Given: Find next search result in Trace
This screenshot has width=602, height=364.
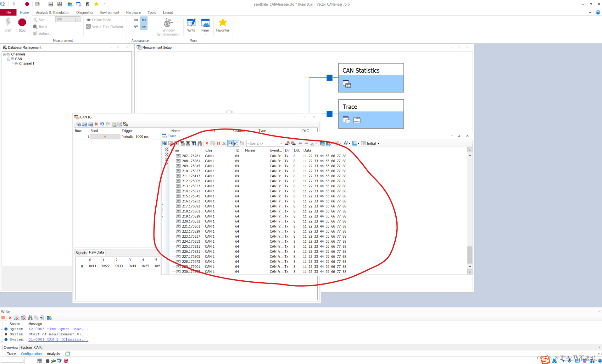Looking at the screenshot, I should [293, 143].
